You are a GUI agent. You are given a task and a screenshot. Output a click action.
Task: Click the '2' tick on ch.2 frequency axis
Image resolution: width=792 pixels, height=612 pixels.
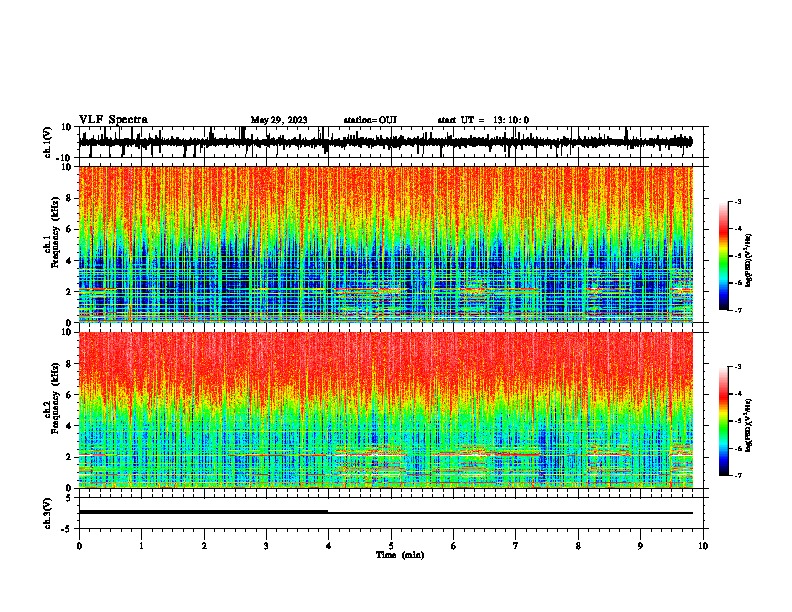coord(69,457)
